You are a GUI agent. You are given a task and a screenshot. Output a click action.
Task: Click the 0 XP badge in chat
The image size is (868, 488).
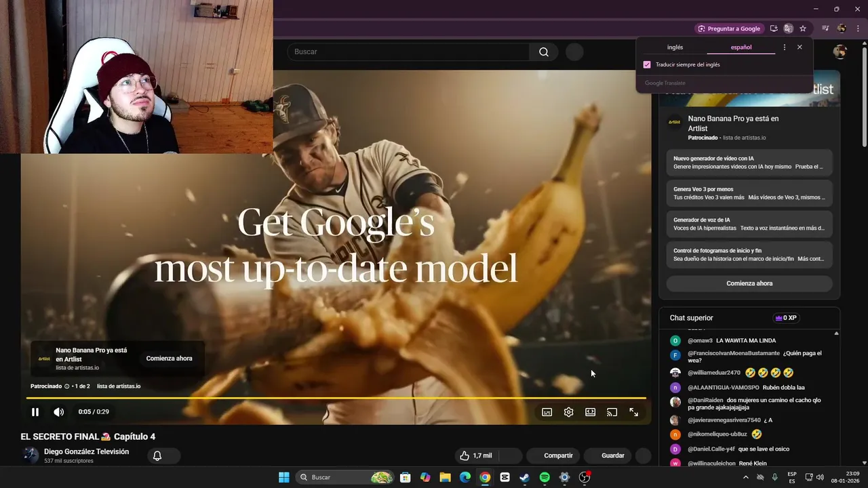pos(785,318)
